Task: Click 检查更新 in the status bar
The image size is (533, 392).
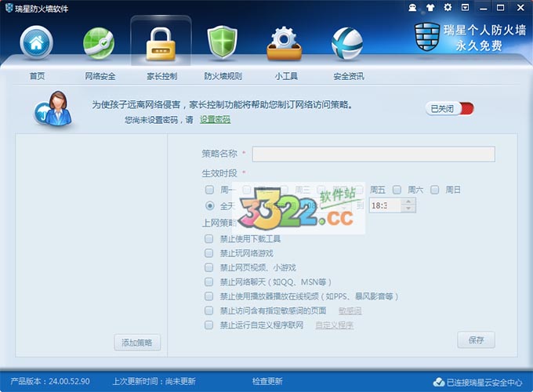Action: pyautogui.click(x=267, y=382)
